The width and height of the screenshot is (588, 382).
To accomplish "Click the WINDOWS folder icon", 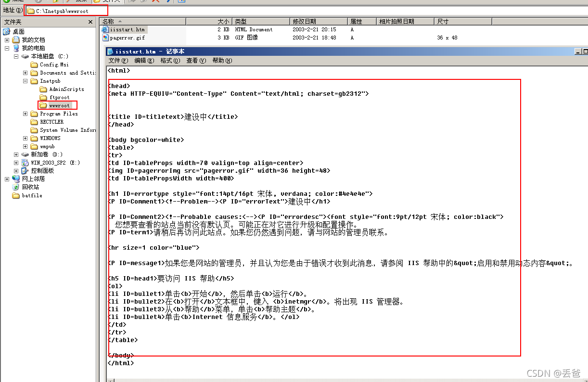I will tap(34, 138).
